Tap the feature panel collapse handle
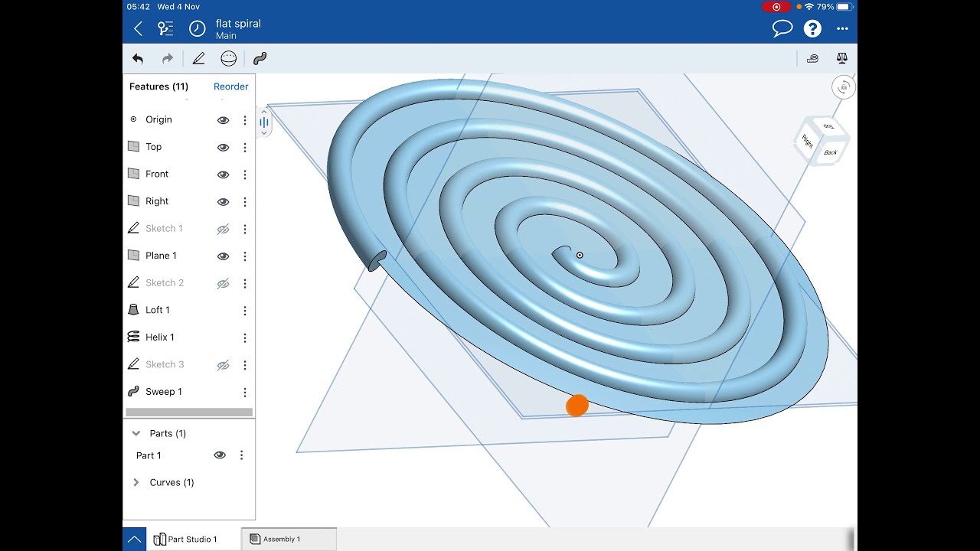The height and width of the screenshot is (551, 980). coord(264,122)
